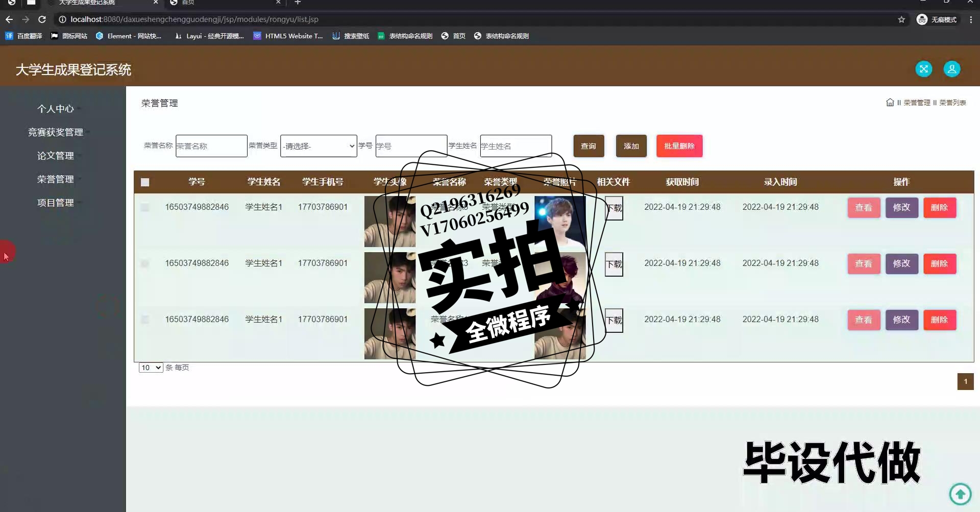Click 下载 file button in third row
980x512 pixels.
tap(614, 321)
